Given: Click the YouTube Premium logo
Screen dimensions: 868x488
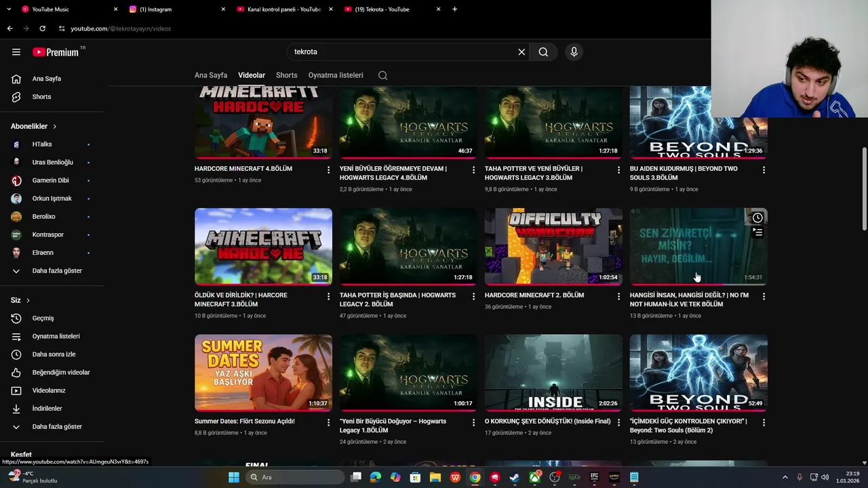Looking at the screenshot, I should pos(56,52).
